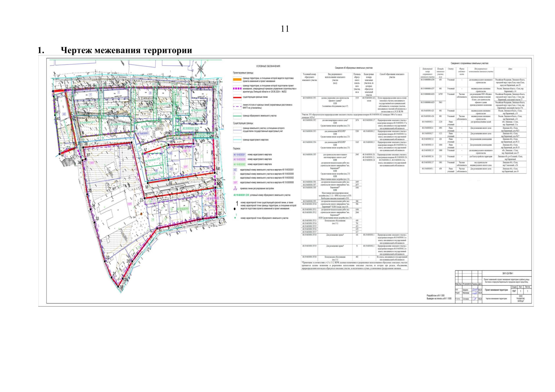Image resolution: width=555 pixels, height=392 pixels.
Task: Click the small '422' parcel number legend box
Action: point(235,170)
